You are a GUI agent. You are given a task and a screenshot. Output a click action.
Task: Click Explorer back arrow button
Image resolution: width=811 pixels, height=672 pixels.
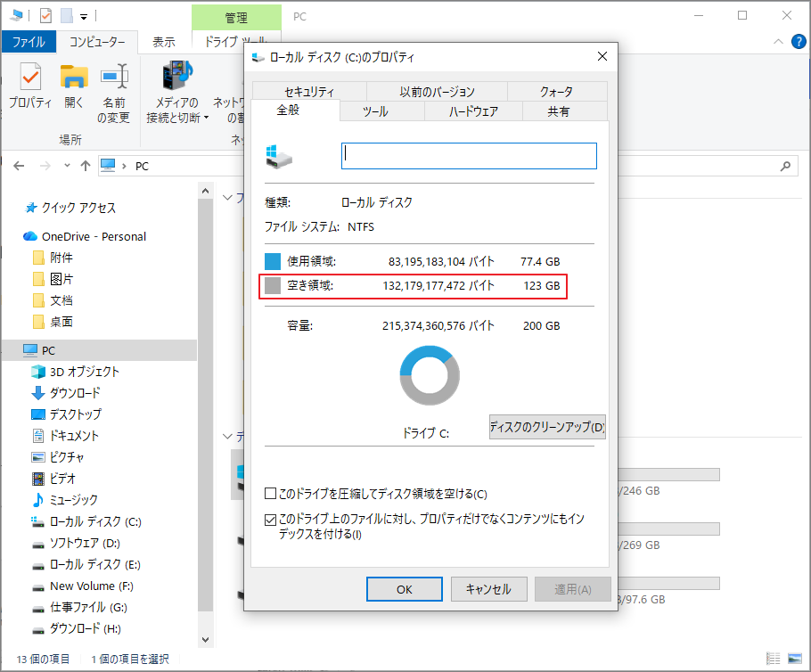(x=19, y=166)
